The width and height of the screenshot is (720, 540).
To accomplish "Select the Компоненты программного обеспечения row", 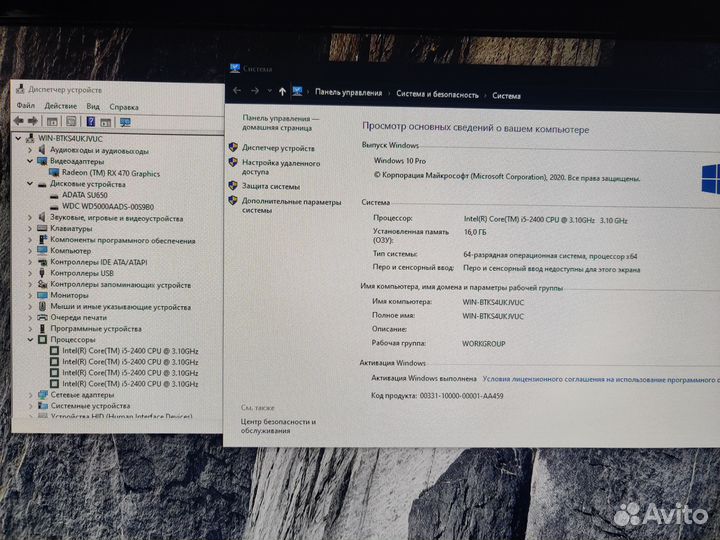I will click(123, 240).
